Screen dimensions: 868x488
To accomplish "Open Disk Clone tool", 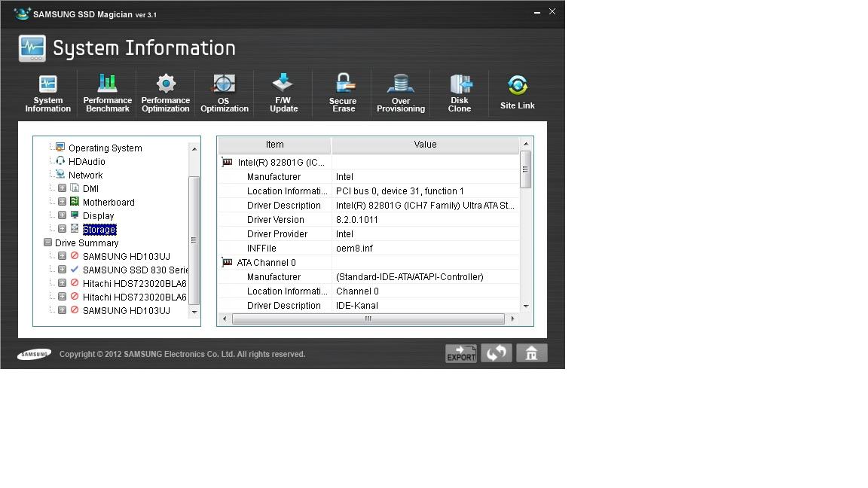I will pyautogui.click(x=460, y=93).
